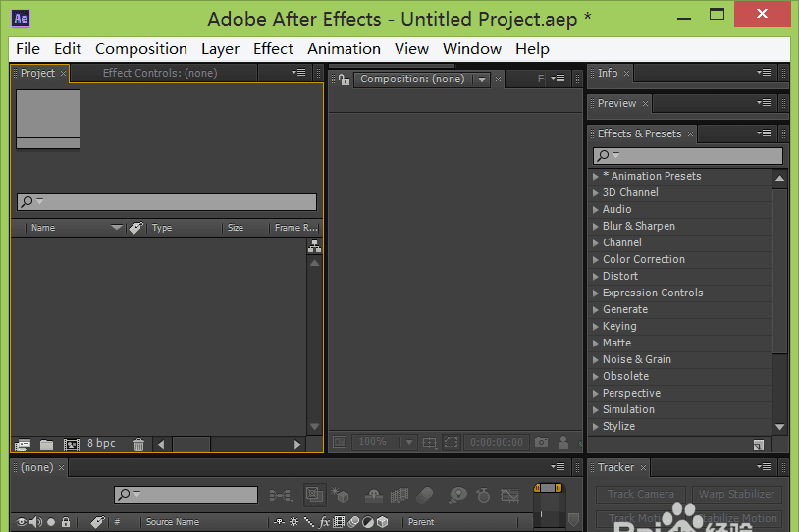Open the Animation menu

(x=344, y=49)
